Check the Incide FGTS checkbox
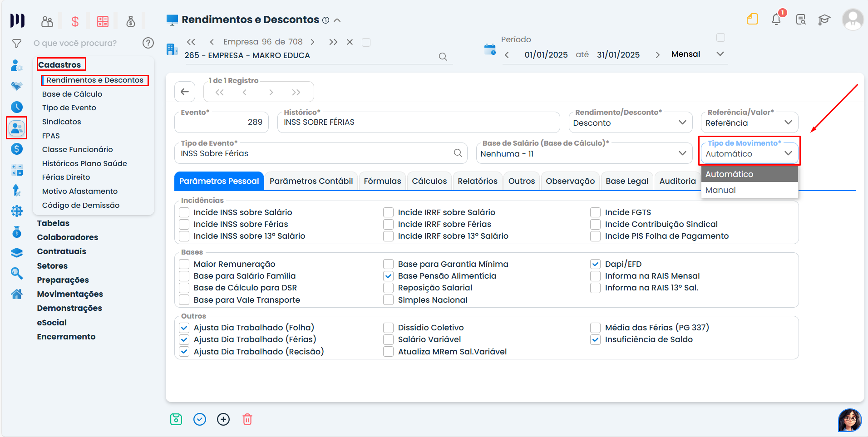This screenshot has height=437, width=868. point(595,212)
